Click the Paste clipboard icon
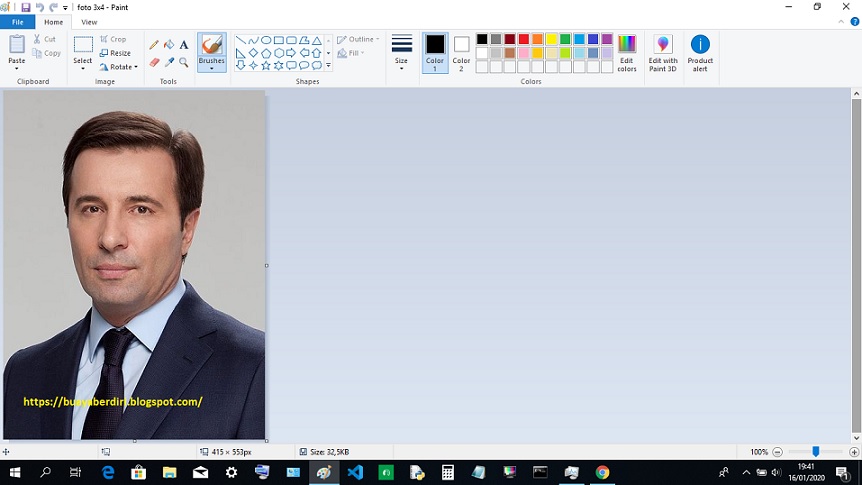The height and width of the screenshot is (485, 862). point(16,45)
